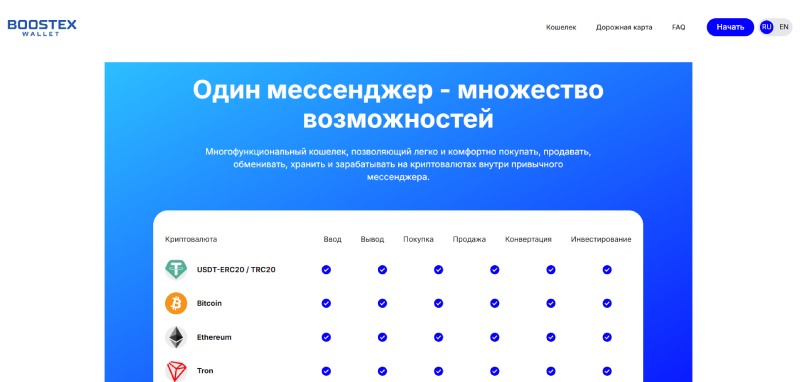Click Ethereum row checkmark under Конвертация
800x382 pixels.
[551, 337]
